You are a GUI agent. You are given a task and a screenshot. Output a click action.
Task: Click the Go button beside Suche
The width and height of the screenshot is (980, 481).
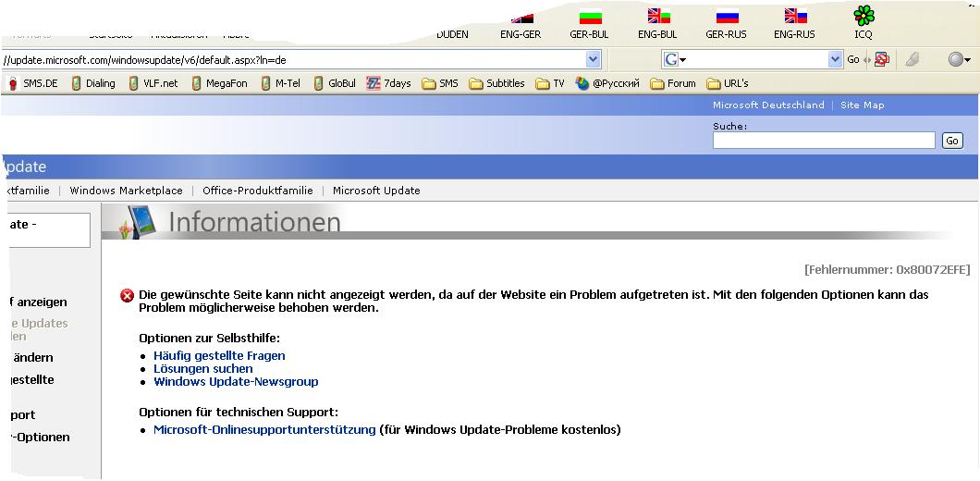(952, 141)
